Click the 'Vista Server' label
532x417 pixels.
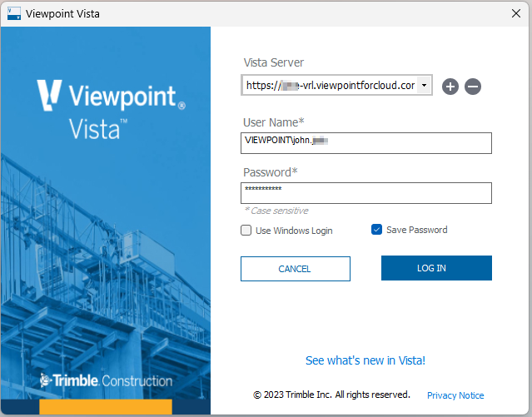[x=273, y=62]
